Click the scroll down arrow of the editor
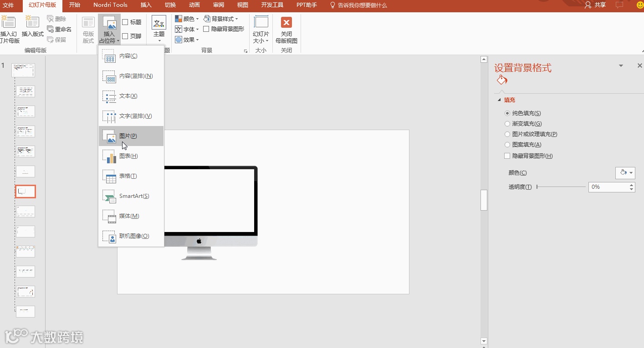The width and height of the screenshot is (644, 348). [484, 341]
